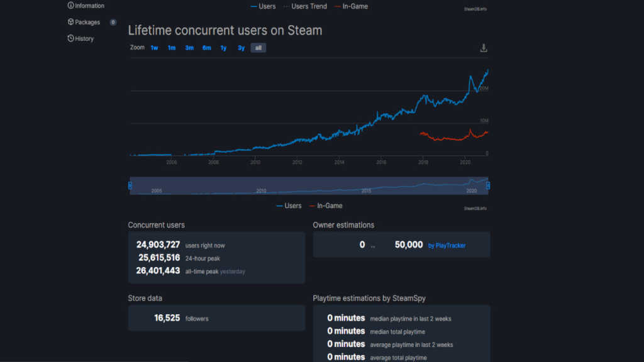Click inside the mini navigator chart
The image size is (644, 362).
coord(308,185)
